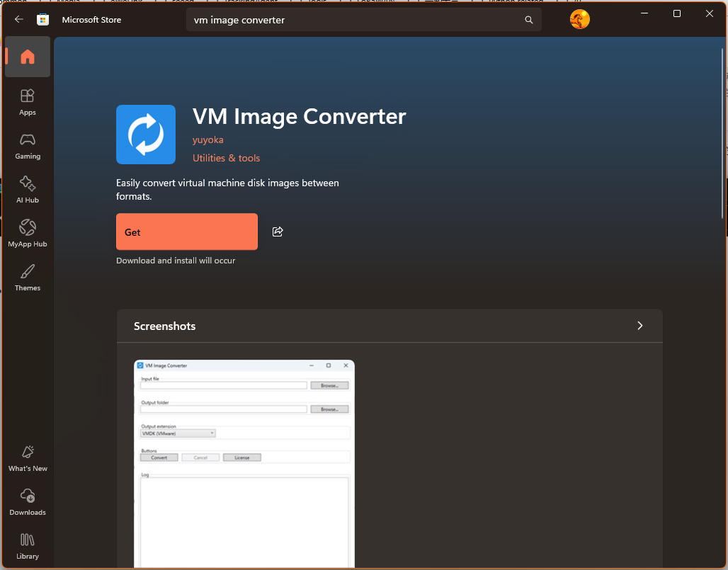Image resolution: width=728 pixels, height=570 pixels.
Task: Open publisher yuyoka's page
Action: click(208, 139)
